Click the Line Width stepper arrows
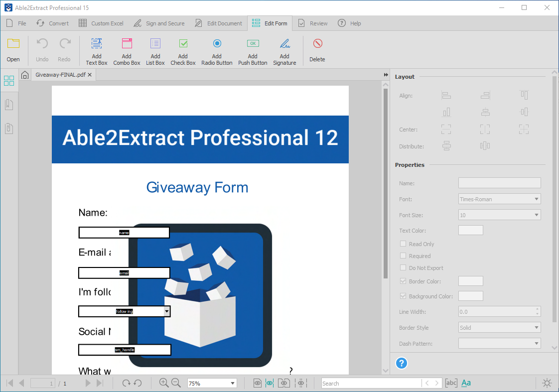This screenshot has height=392, width=559. coord(537,311)
